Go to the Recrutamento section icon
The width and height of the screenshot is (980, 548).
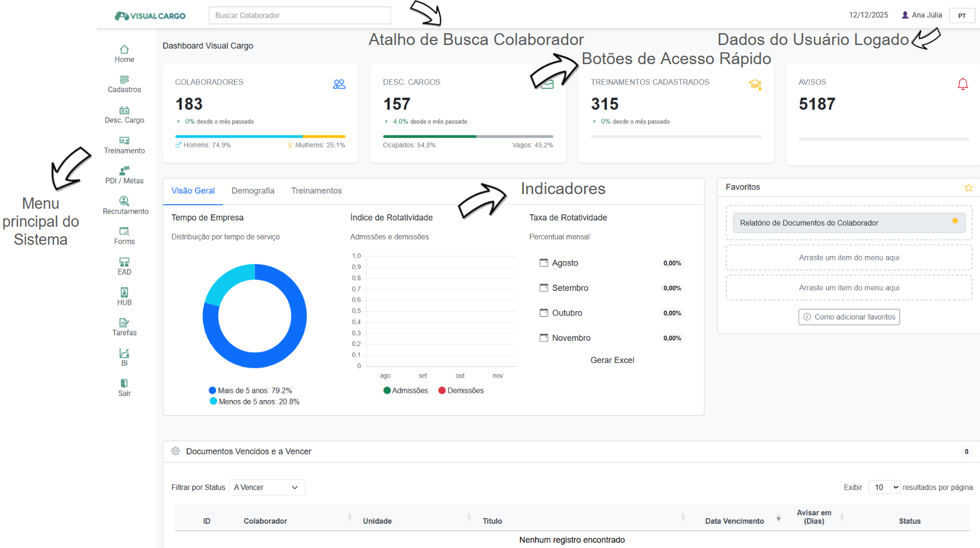[x=124, y=201]
